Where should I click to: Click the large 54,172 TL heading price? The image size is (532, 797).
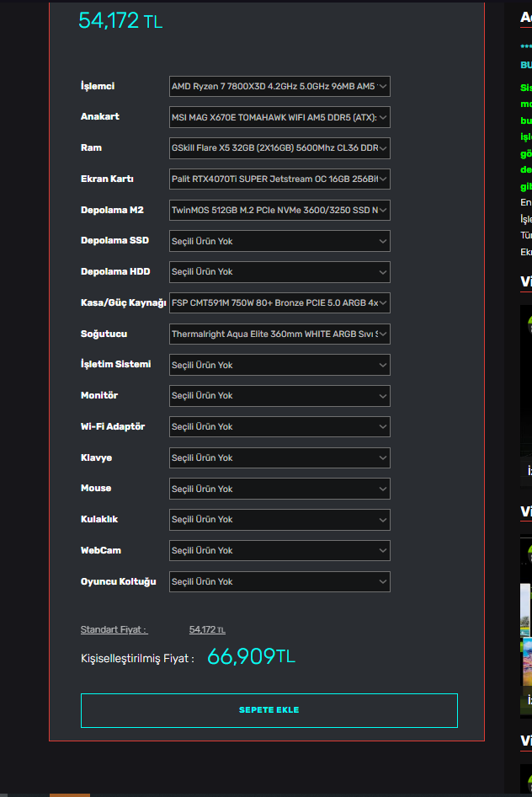(x=120, y=21)
